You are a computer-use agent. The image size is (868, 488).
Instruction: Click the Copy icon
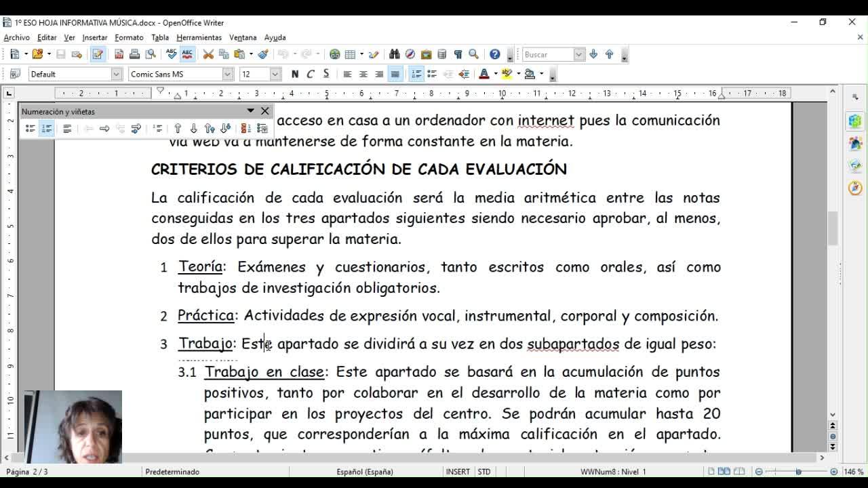click(x=224, y=54)
